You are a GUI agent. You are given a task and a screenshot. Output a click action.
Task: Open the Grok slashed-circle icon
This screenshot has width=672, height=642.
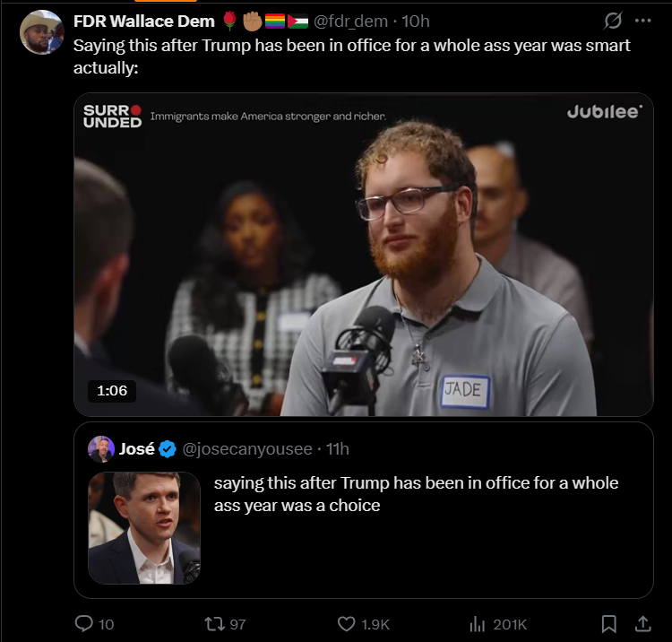click(613, 20)
